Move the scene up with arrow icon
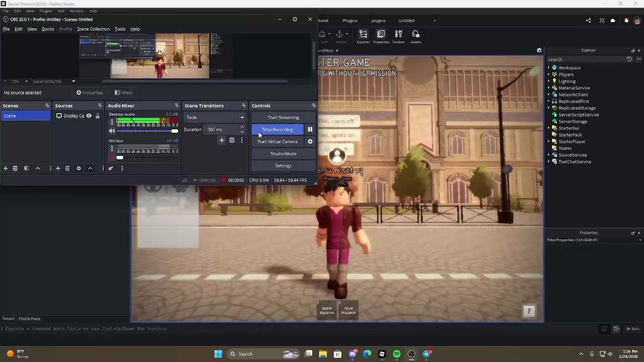644x362 pixels. coord(38,168)
